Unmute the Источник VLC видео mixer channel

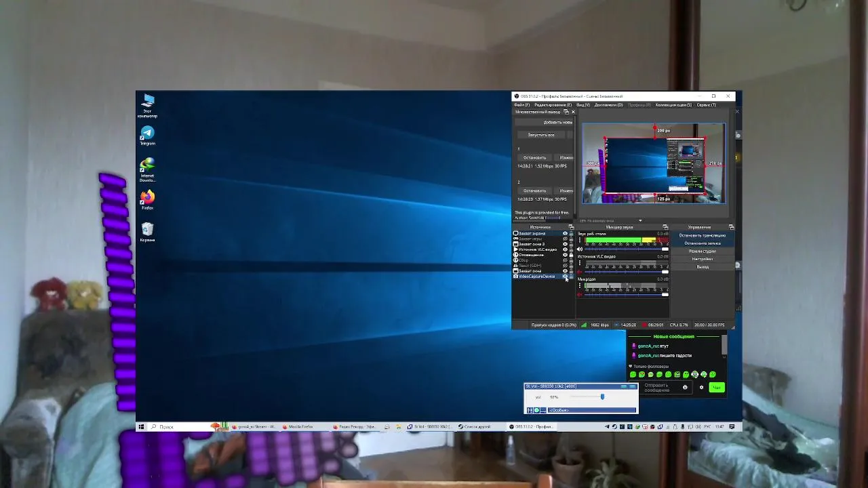(580, 272)
